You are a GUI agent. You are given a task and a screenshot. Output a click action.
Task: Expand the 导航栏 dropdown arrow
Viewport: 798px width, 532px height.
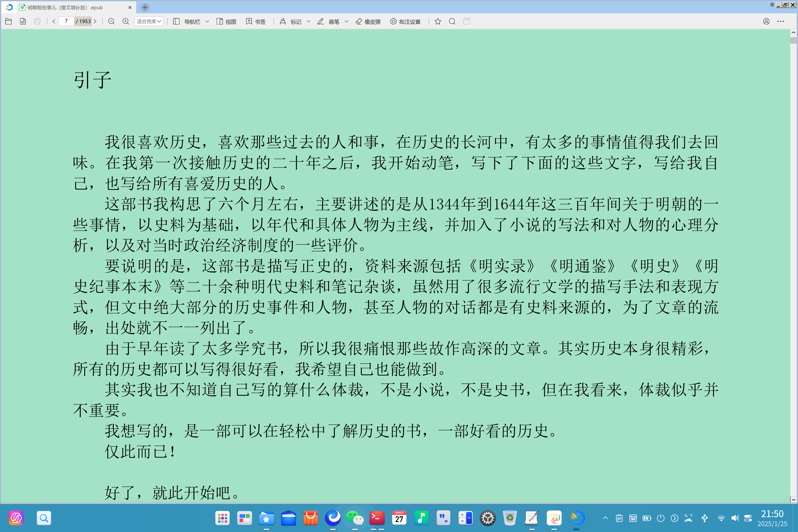pyautogui.click(x=207, y=21)
